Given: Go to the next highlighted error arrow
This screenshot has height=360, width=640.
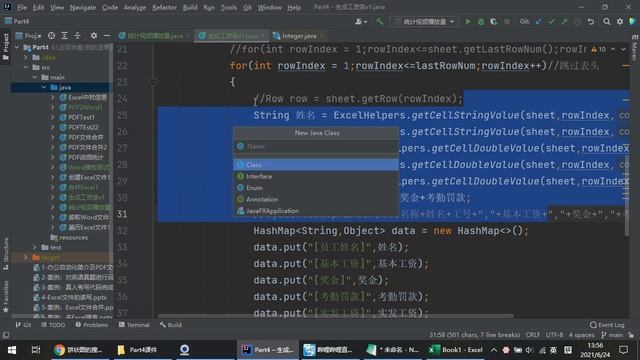Looking at the screenshot, I should pyautogui.click(x=623, y=49).
